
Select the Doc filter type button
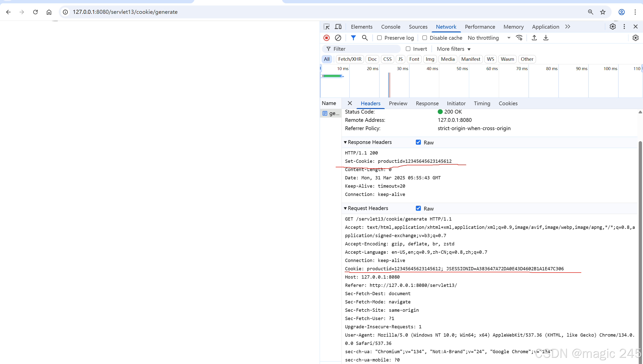click(x=372, y=59)
